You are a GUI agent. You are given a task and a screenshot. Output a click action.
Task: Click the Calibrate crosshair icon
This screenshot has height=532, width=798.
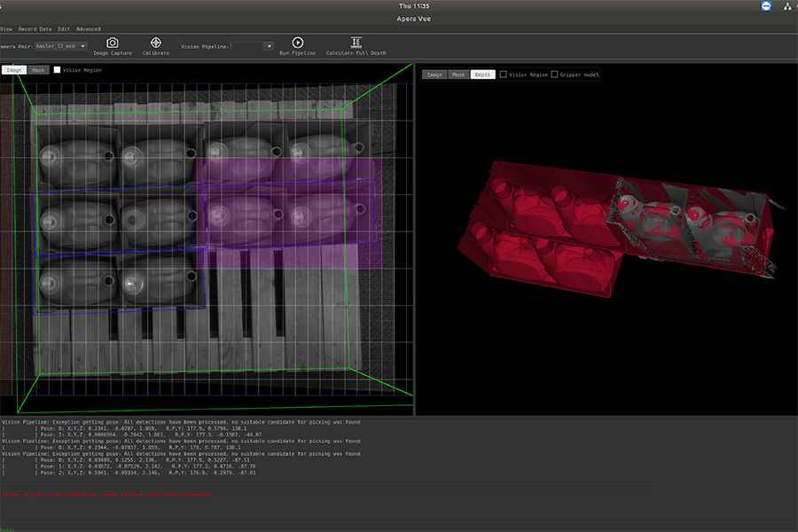156,43
